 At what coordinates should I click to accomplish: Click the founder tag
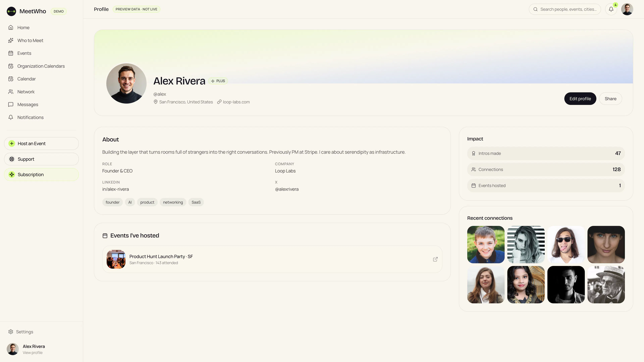(x=113, y=202)
